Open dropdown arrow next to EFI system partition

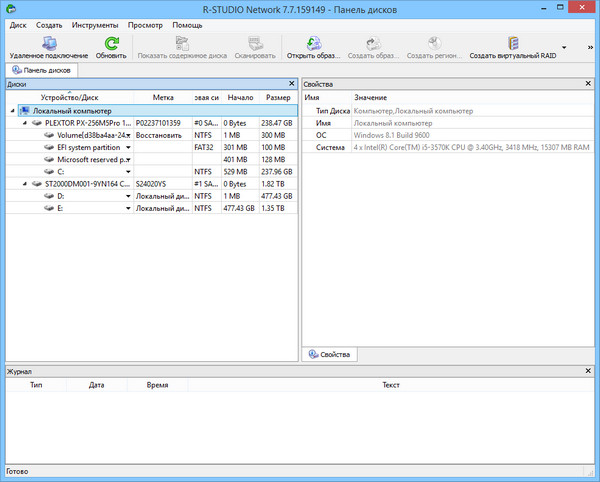(128, 147)
